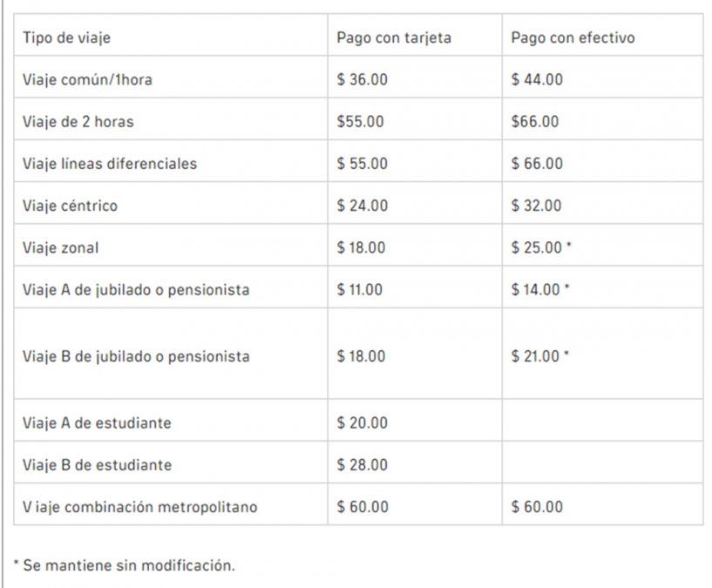The image size is (712, 588).
Task: Click the "Viaje A de estudiante" label
Action: point(97,423)
